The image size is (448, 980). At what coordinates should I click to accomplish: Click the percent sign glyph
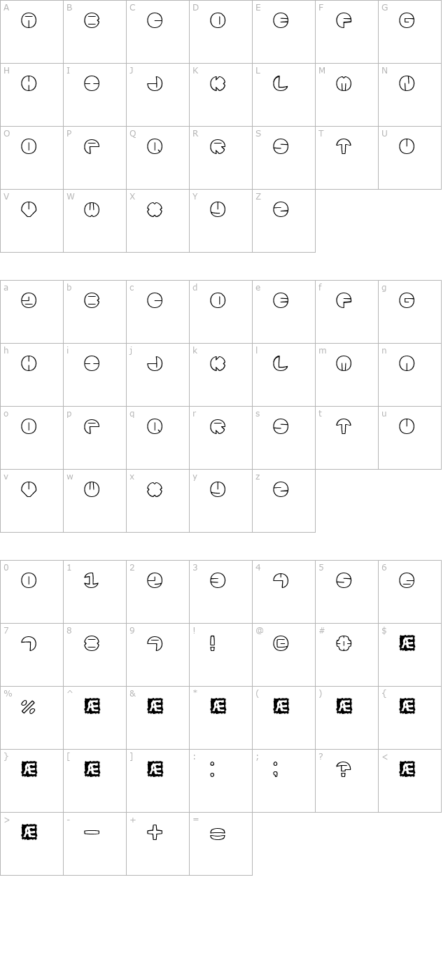(x=28, y=706)
